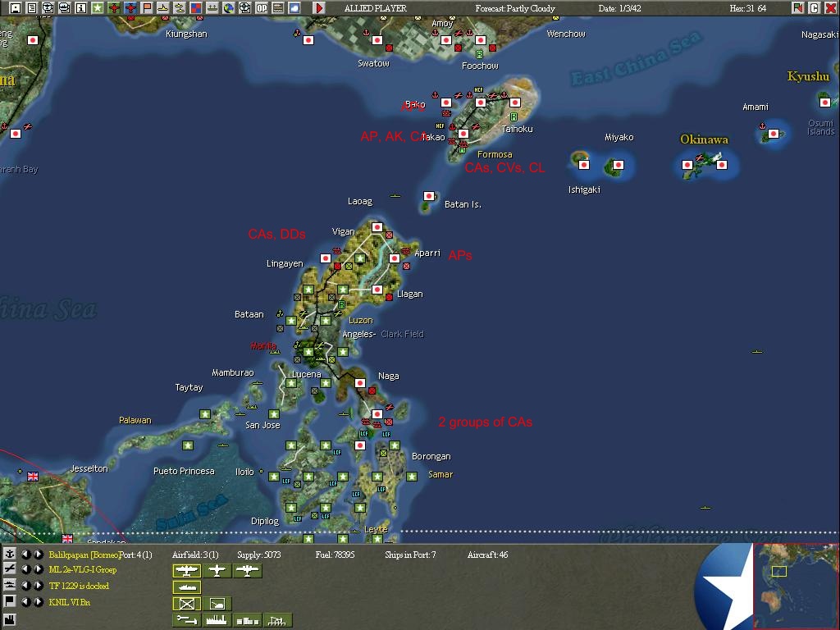Select first highlighted bomber air group button
Image resolution: width=840 pixels, height=630 pixels.
[x=186, y=571]
